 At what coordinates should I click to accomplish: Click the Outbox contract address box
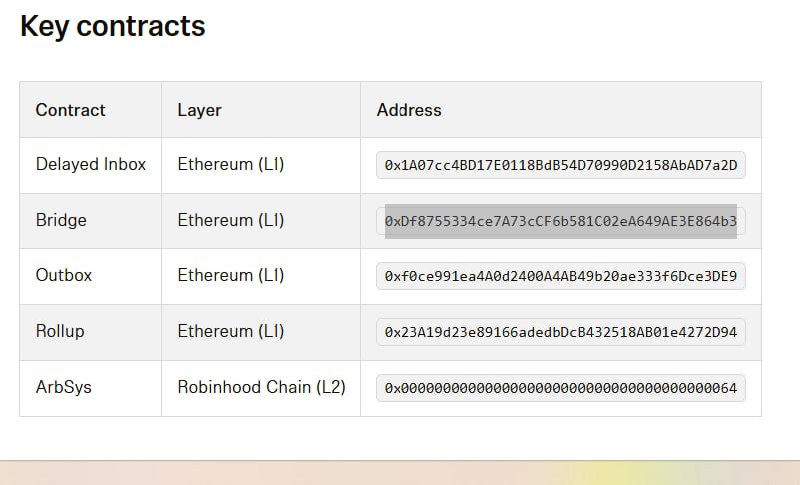[561, 276]
